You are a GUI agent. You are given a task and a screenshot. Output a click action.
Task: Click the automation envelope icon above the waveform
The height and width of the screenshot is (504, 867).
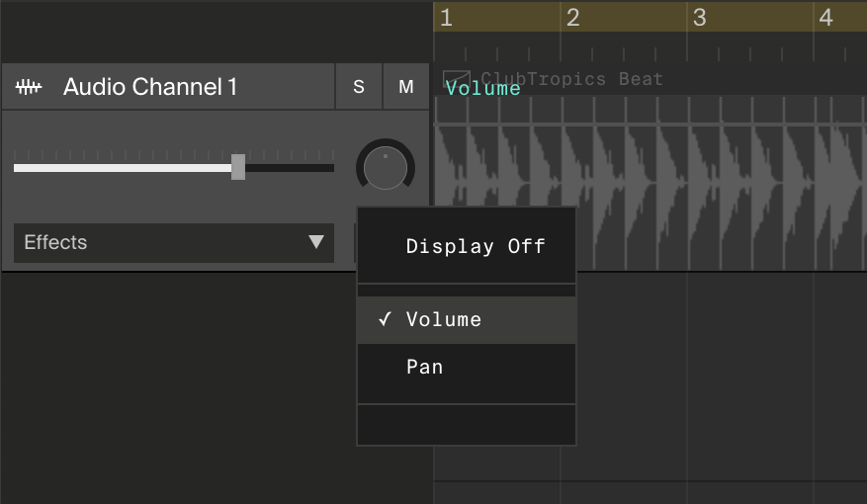(457, 78)
